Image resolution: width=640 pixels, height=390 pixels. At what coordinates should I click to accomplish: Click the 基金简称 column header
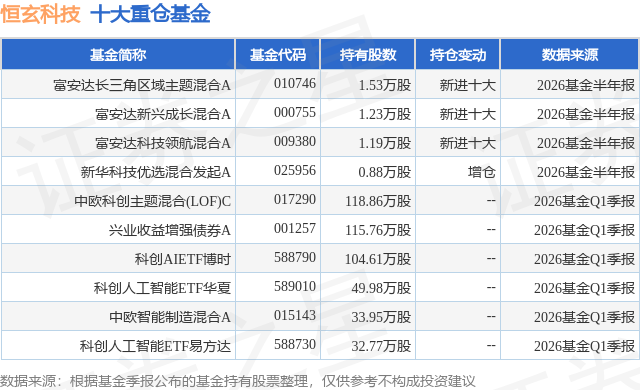click(x=118, y=55)
